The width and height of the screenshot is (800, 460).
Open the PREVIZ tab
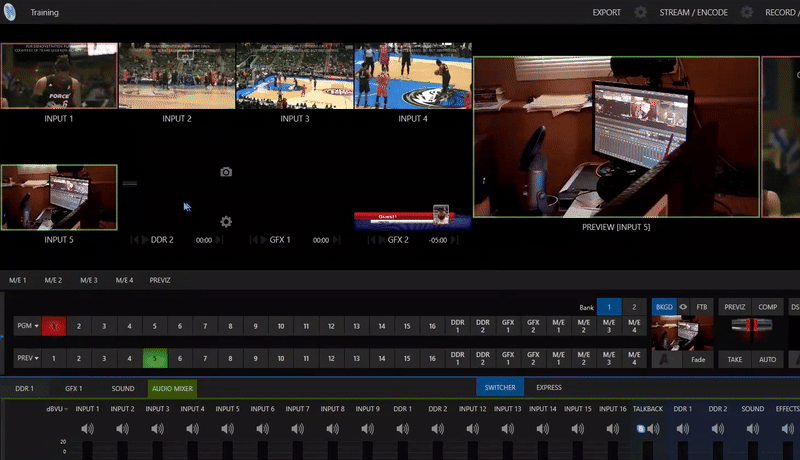point(160,280)
